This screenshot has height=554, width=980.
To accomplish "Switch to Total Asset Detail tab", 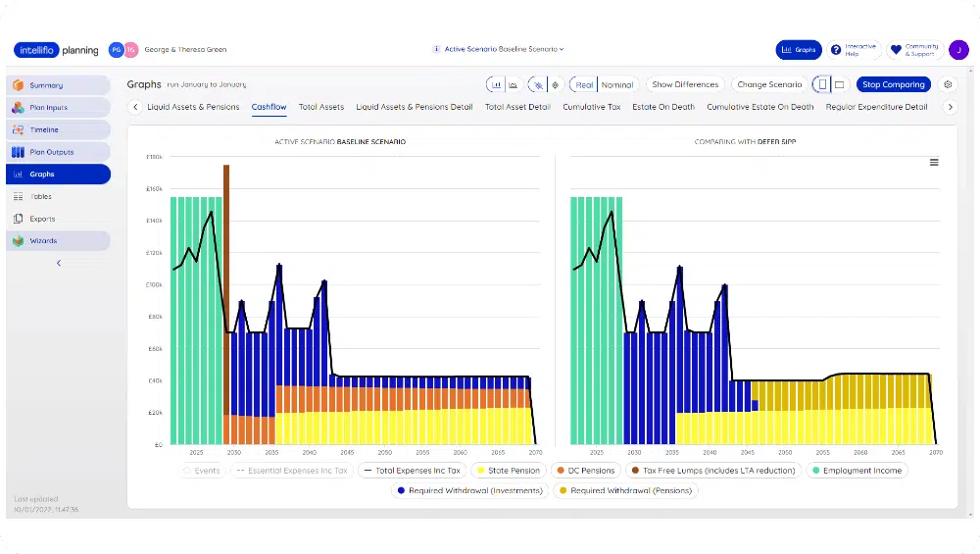I will [x=517, y=107].
